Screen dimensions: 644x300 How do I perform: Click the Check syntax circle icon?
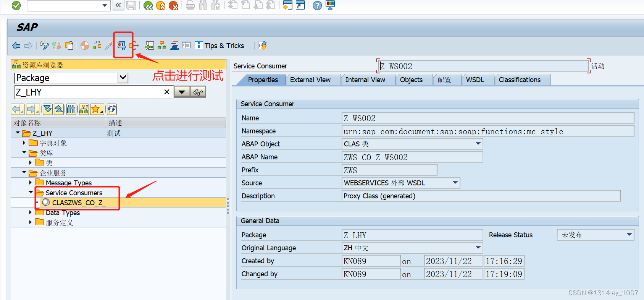click(85, 46)
